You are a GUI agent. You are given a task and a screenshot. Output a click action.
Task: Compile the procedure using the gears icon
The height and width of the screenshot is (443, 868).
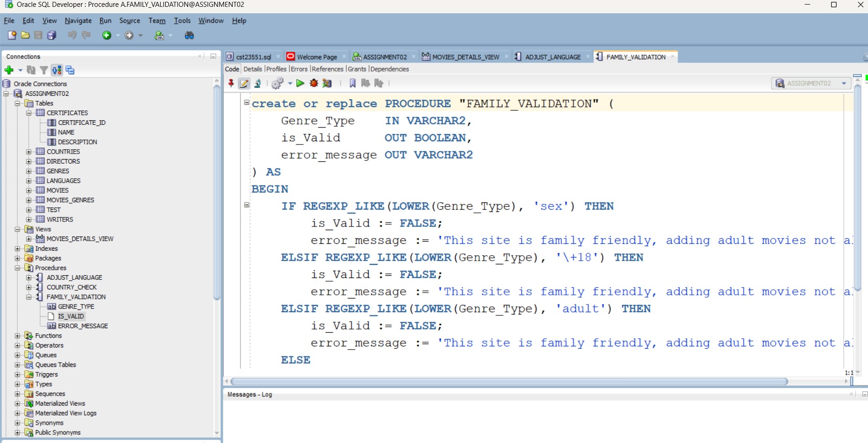tap(277, 83)
